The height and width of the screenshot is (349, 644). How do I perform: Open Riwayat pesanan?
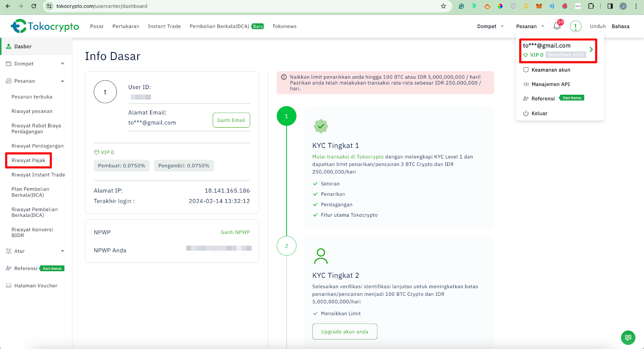tap(32, 111)
